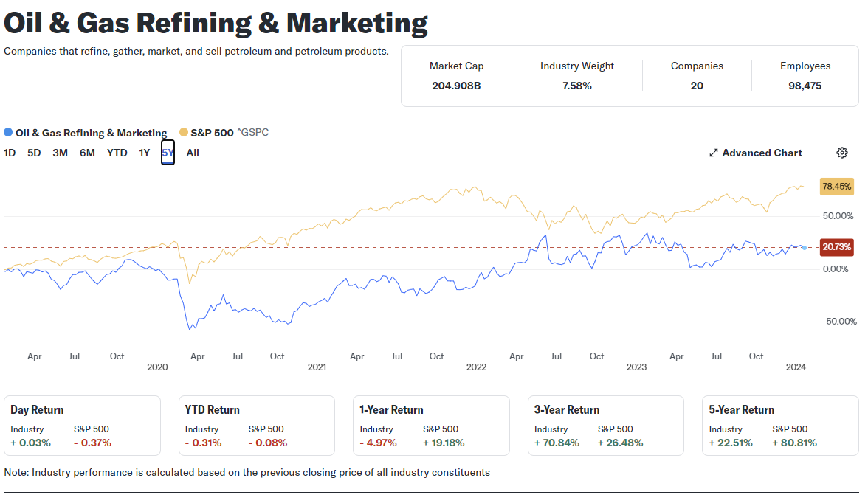Click the blue Oil & Gas legend dot
This screenshot has height=495, width=868.
(8, 133)
